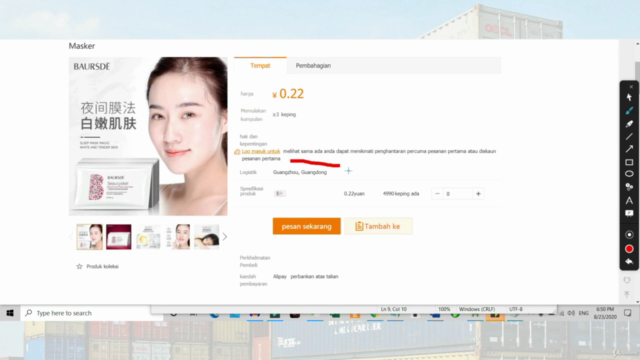Viewport: 640px width, 360px height.
Task: Click the Tambah ke button
Action: (378, 226)
